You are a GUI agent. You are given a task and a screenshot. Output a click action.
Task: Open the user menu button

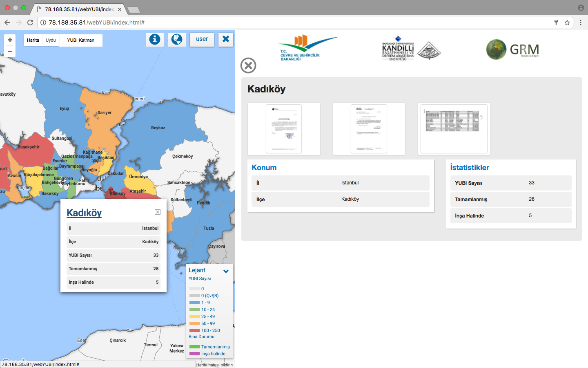click(x=202, y=40)
